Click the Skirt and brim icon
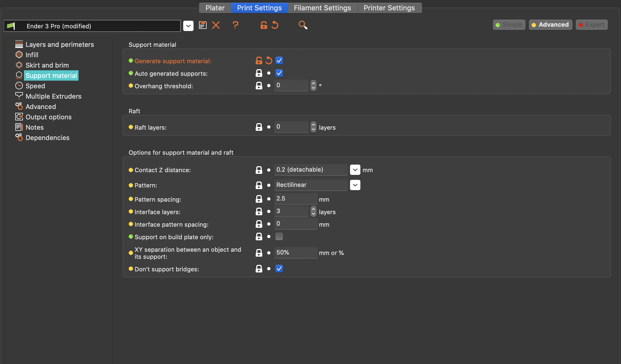This screenshot has width=621, height=364. [x=19, y=65]
